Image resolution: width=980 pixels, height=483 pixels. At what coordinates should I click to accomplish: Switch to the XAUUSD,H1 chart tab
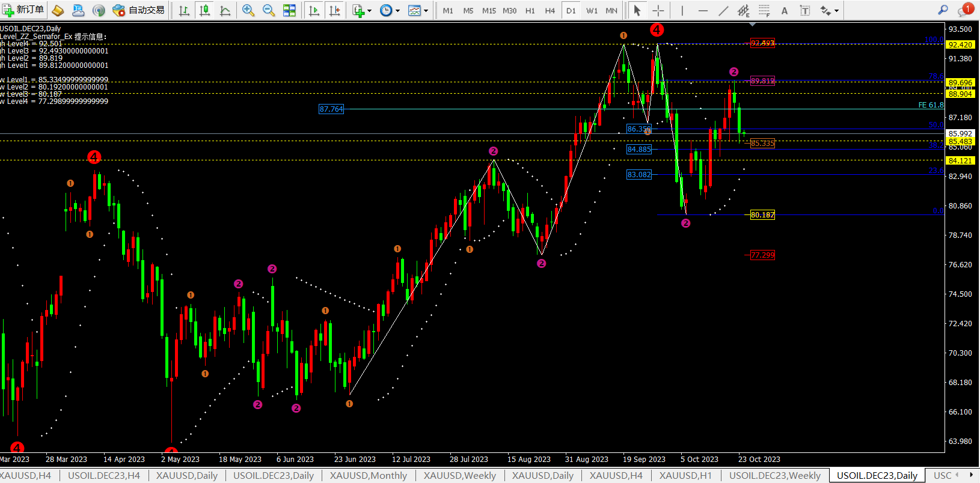click(x=685, y=475)
